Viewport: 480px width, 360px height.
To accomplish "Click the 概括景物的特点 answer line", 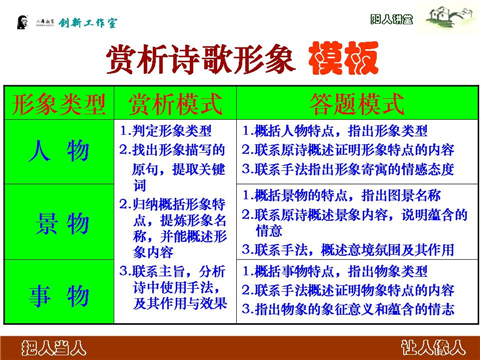I will (x=341, y=195).
